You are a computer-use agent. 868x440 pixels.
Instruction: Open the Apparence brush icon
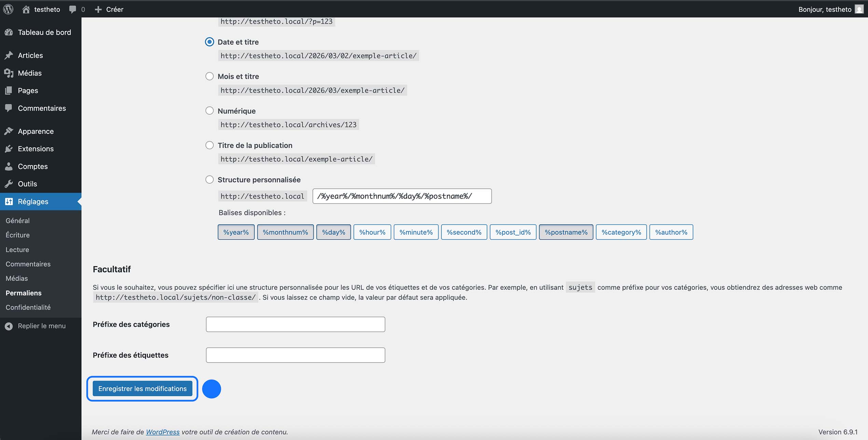(9, 131)
